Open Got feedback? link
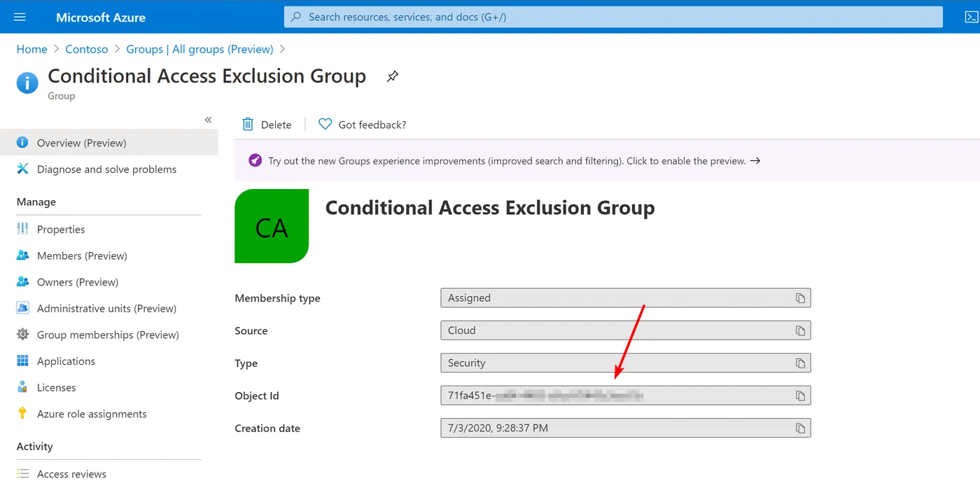 coord(363,125)
